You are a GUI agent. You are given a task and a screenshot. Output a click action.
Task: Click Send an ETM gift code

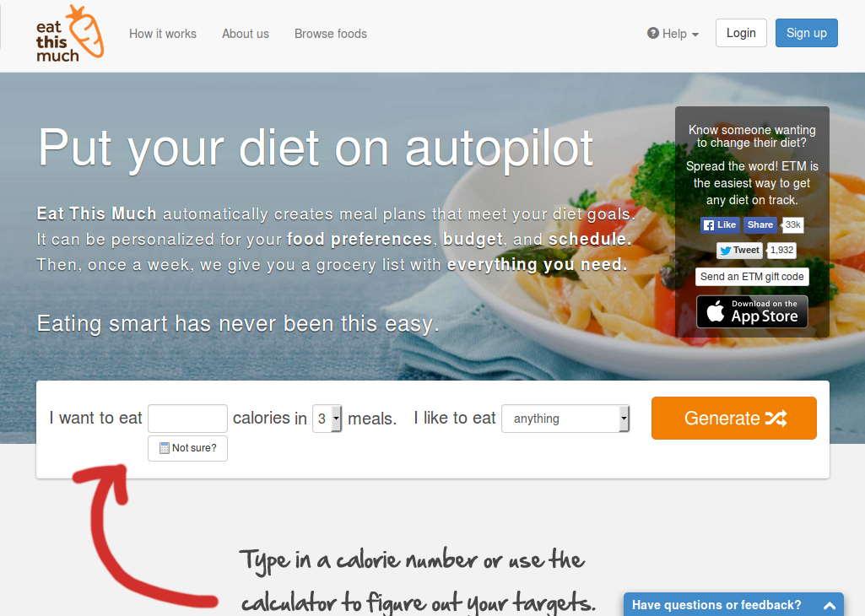(x=752, y=277)
